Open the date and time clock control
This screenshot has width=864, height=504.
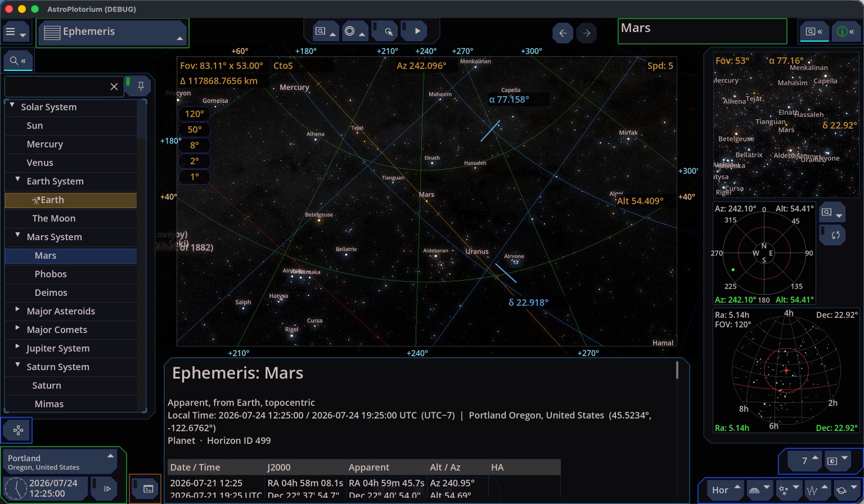pyautogui.click(x=46, y=488)
